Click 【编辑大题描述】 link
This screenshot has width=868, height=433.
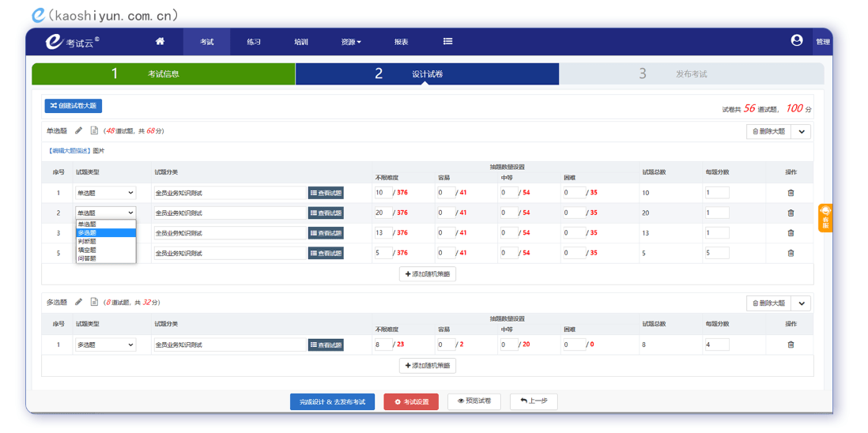coord(69,150)
